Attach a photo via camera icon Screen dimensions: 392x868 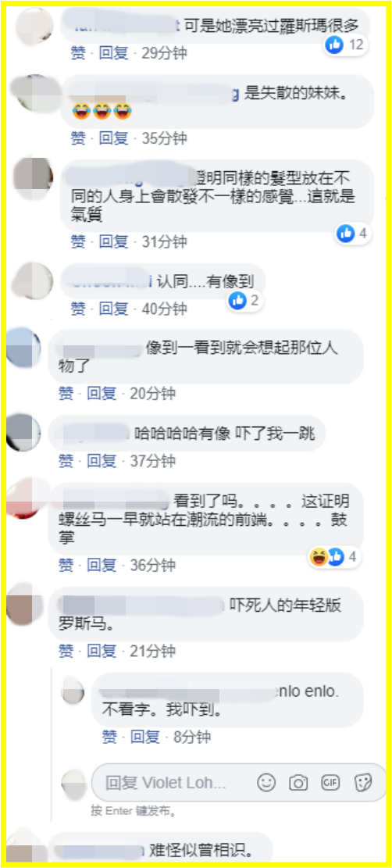coord(298,782)
